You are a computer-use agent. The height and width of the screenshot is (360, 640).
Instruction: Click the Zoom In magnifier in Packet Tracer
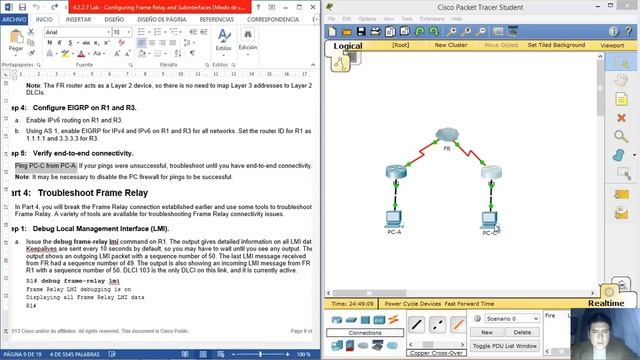(x=451, y=31)
